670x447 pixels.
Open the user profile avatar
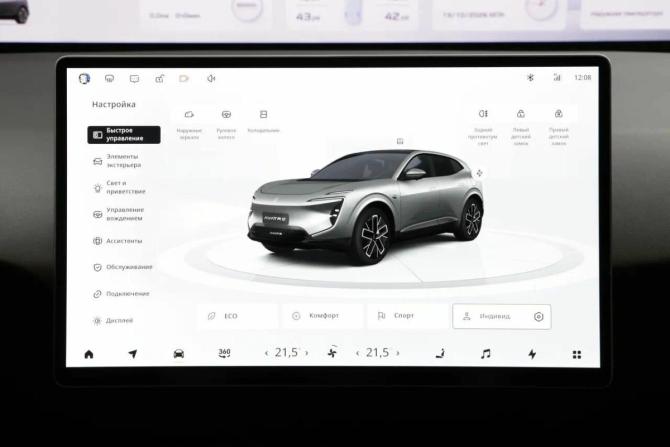click(x=84, y=79)
